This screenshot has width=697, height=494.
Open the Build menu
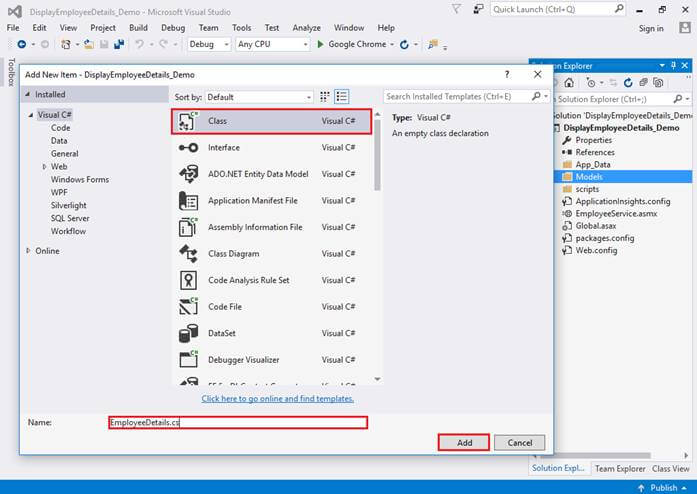click(x=138, y=28)
